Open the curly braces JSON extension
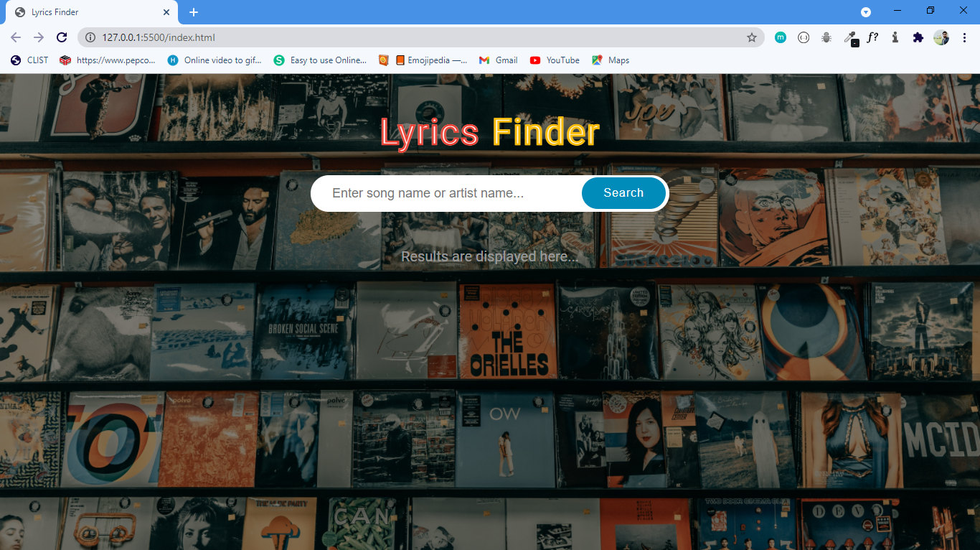 pos(804,37)
